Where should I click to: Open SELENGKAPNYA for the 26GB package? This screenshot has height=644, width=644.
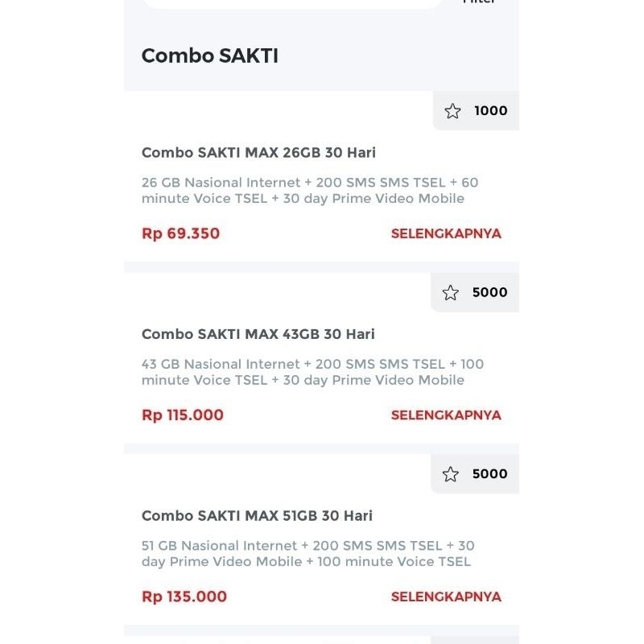(x=446, y=233)
